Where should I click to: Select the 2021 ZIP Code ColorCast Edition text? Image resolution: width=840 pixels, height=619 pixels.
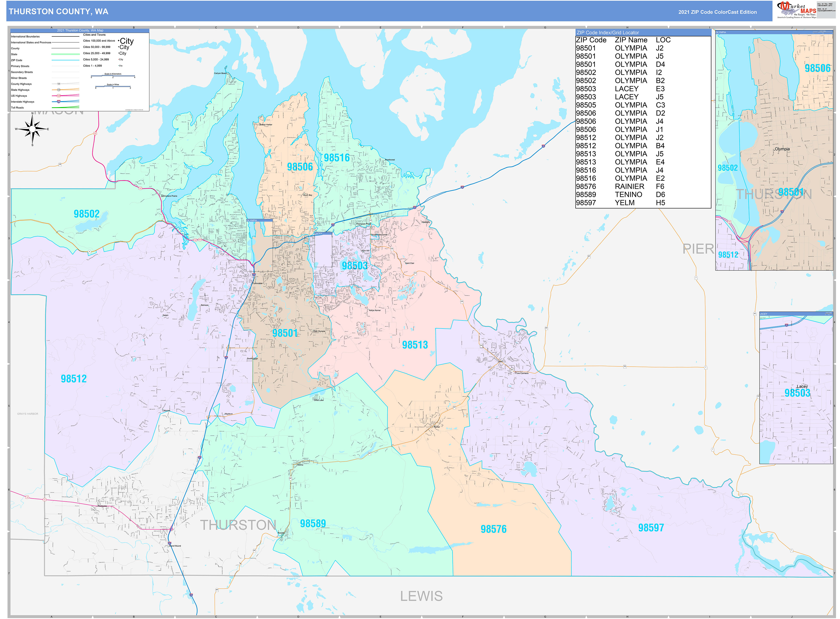click(x=717, y=12)
